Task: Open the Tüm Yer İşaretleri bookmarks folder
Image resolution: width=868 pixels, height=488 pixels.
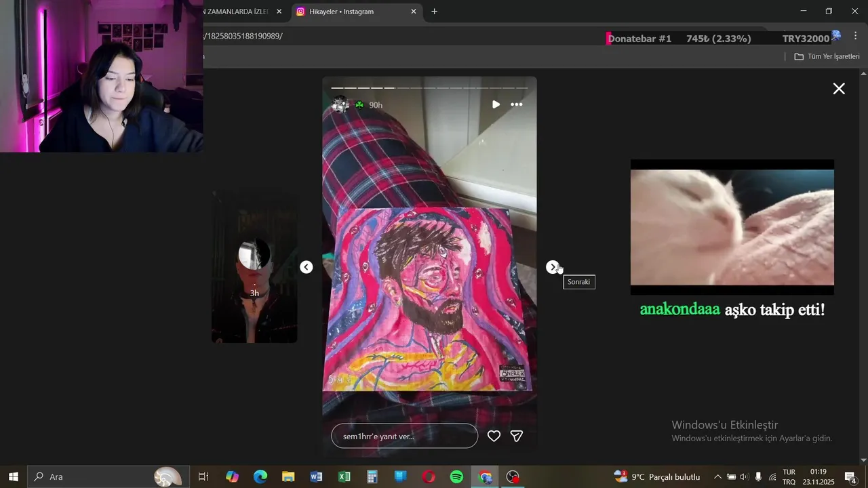Action: pyautogui.click(x=827, y=56)
